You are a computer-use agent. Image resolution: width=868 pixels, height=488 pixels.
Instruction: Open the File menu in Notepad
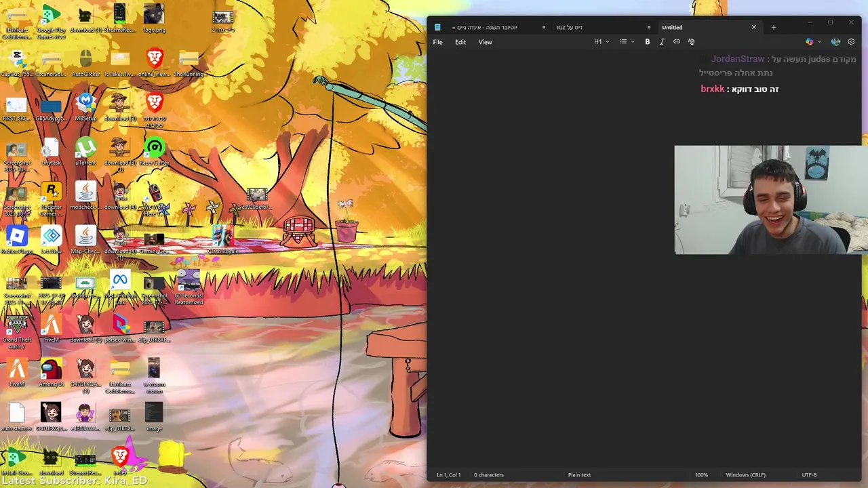(437, 42)
